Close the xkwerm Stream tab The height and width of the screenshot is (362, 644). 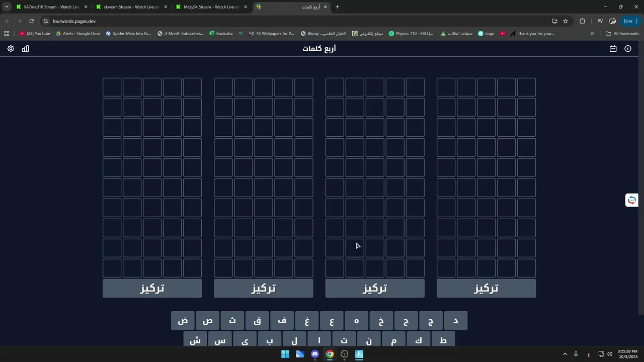tap(166, 7)
